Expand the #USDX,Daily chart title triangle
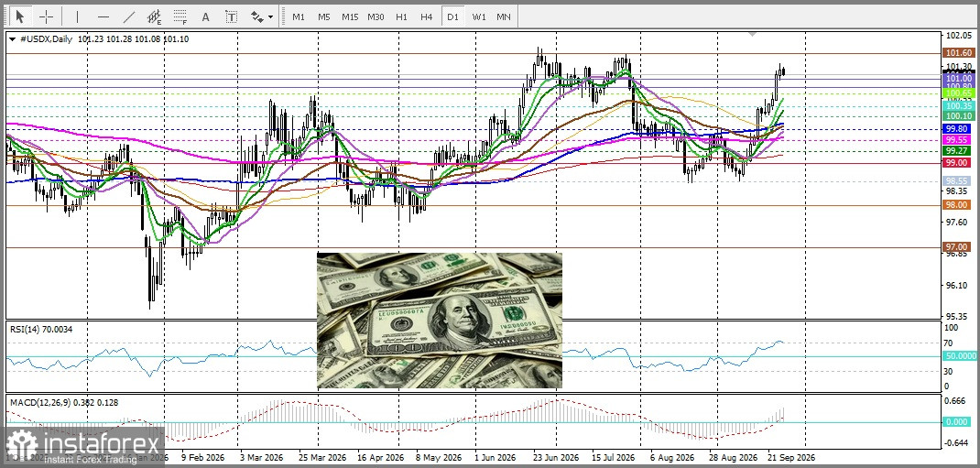980x468 pixels. click(x=12, y=38)
